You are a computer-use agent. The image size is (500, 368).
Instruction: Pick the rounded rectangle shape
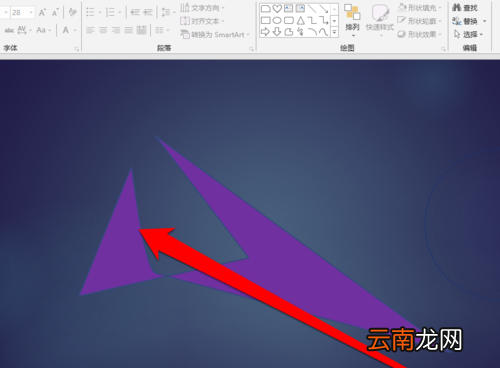[288, 20]
